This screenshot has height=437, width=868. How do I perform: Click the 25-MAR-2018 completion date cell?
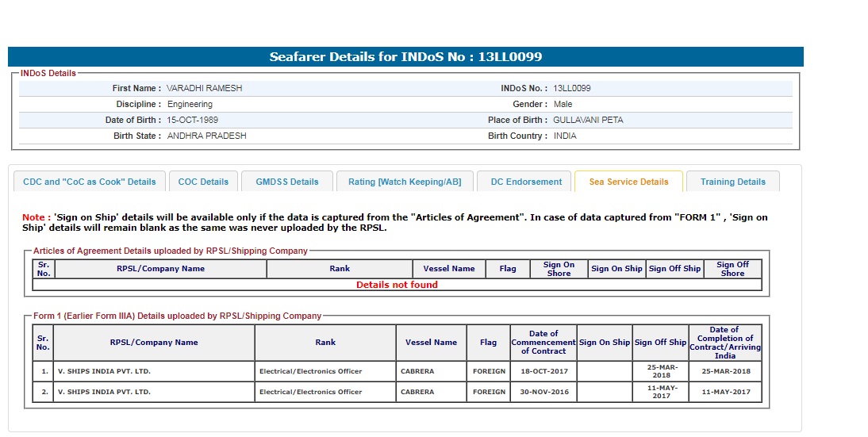724,371
